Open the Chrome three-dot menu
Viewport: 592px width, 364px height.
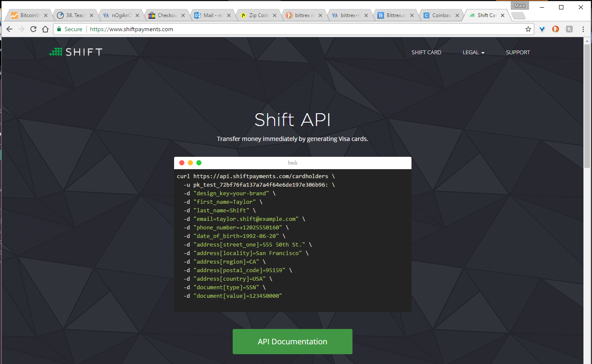[583, 29]
